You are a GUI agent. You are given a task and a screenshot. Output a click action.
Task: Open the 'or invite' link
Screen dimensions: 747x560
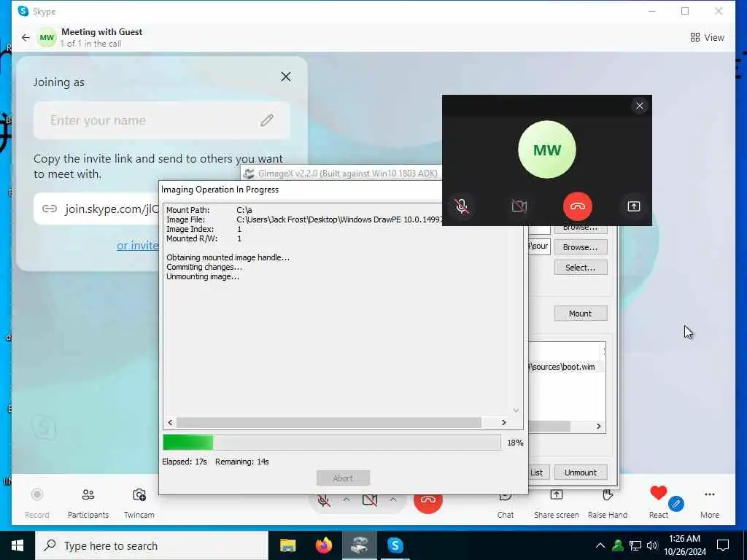pyautogui.click(x=138, y=245)
